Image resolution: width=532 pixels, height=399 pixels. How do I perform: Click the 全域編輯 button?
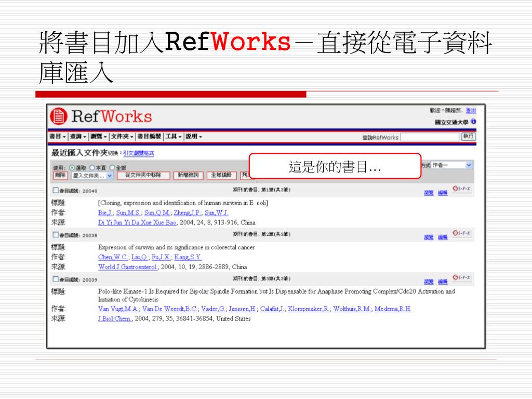pyautogui.click(x=221, y=176)
